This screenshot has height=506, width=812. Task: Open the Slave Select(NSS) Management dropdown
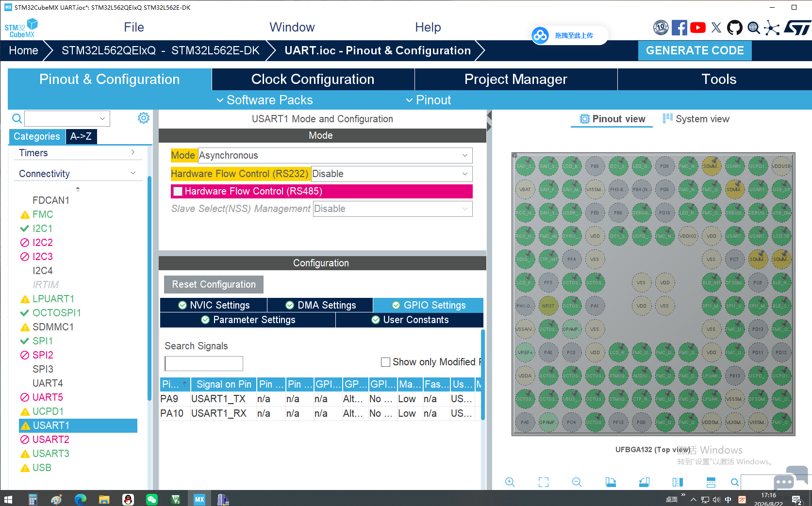[393, 209]
